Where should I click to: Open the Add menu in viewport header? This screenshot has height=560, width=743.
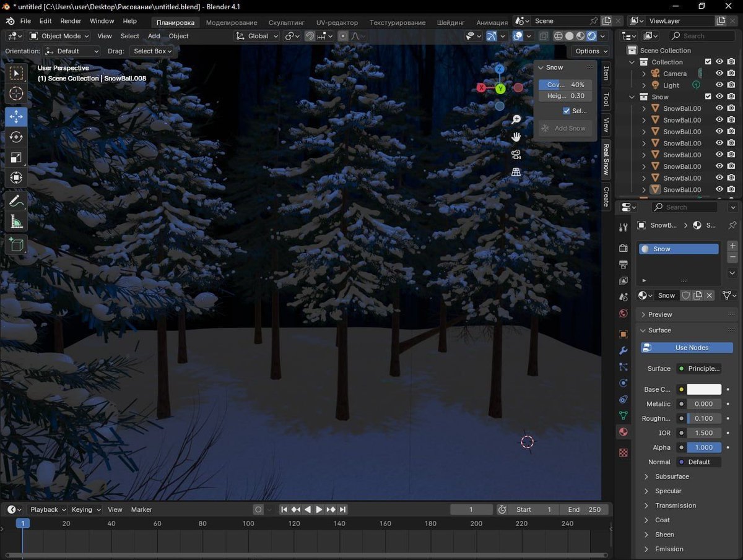point(154,36)
